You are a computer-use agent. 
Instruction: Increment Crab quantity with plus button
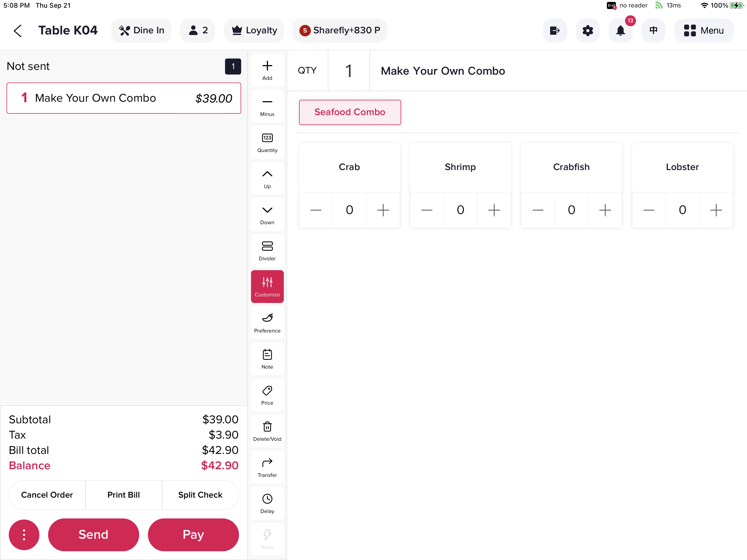383,209
